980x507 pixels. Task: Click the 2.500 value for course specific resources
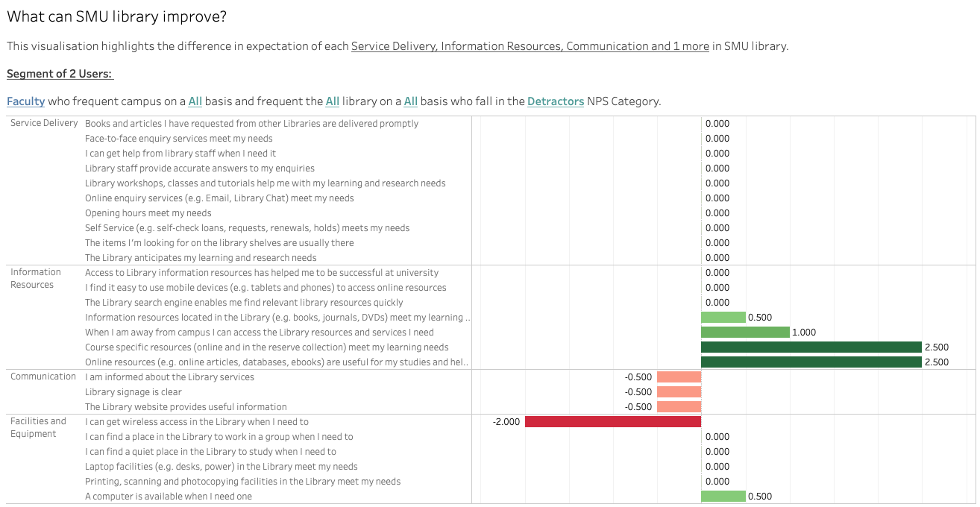coord(937,347)
